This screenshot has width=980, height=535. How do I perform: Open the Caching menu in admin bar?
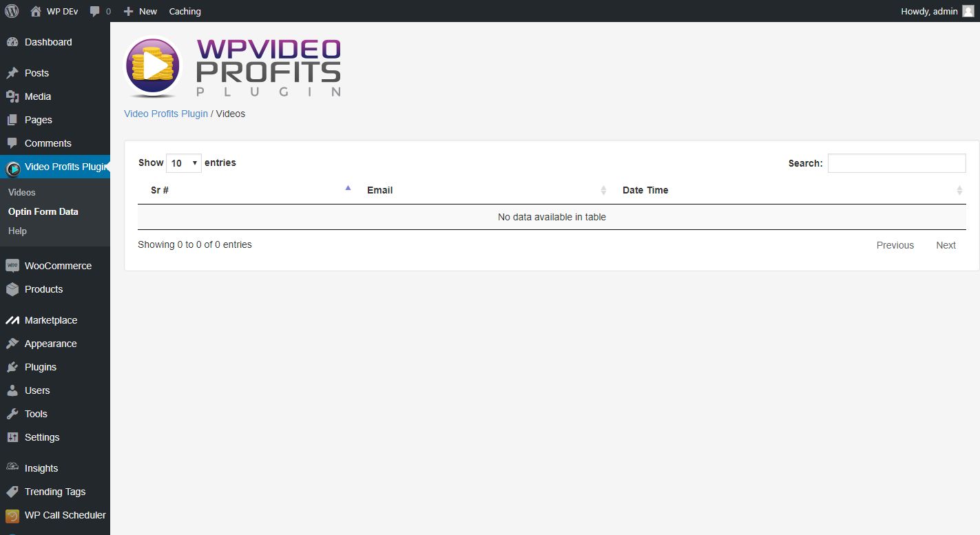click(185, 11)
